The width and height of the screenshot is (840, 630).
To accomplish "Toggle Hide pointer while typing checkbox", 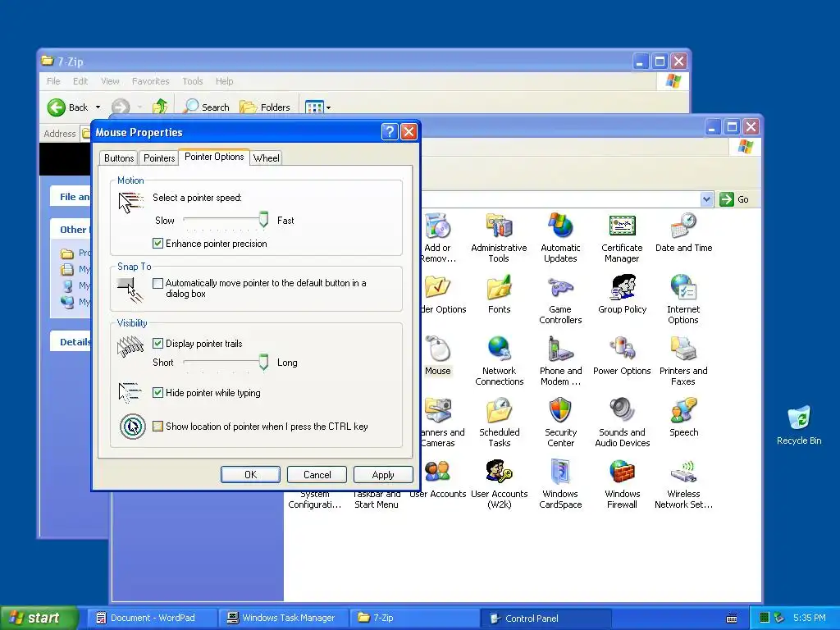I will pos(157,393).
